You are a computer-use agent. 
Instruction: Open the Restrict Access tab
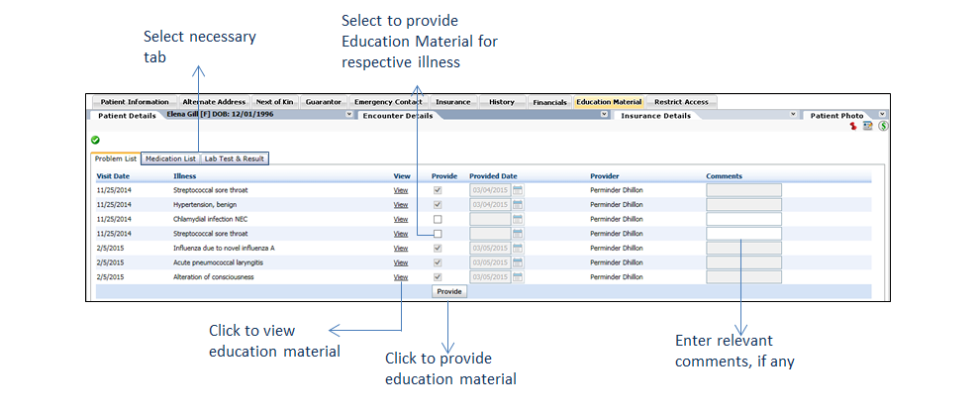pyautogui.click(x=681, y=102)
